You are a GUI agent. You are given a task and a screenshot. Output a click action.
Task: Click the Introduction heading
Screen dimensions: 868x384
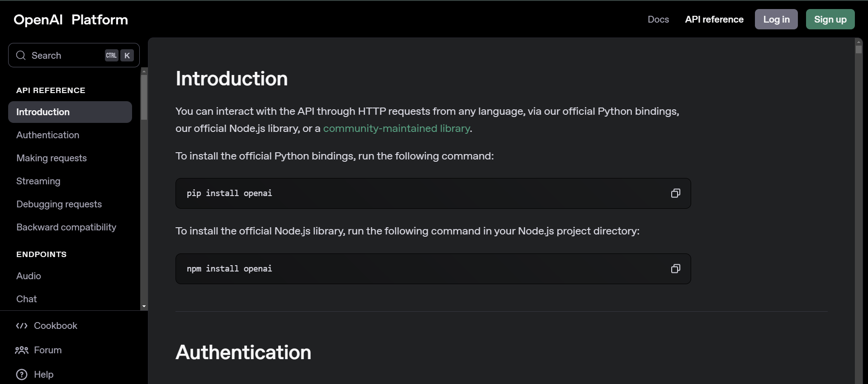[x=232, y=79]
